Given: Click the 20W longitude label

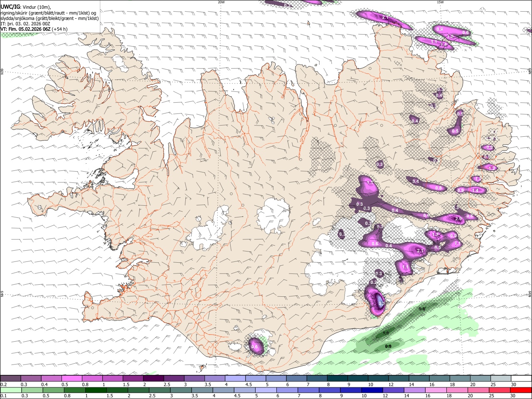Looking at the screenshot, I should tap(221, 2).
